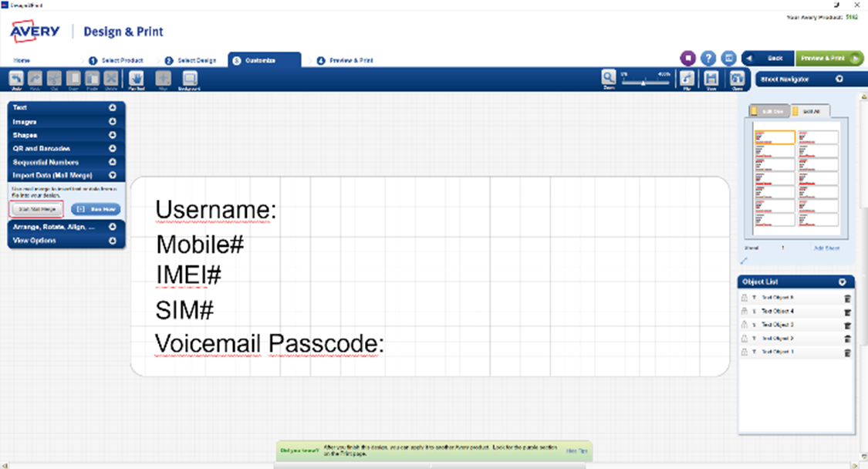Click the Save floppy disk icon

(x=711, y=78)
